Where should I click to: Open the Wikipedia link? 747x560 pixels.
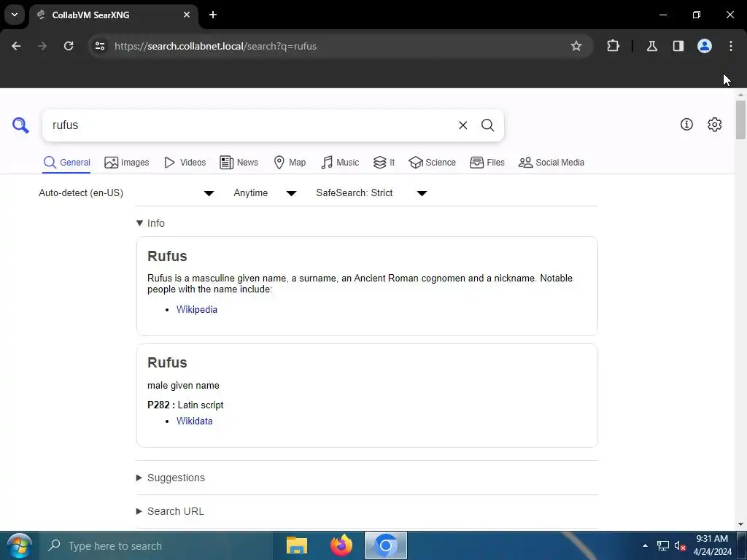pyautogui.click(x=197, y=309)
